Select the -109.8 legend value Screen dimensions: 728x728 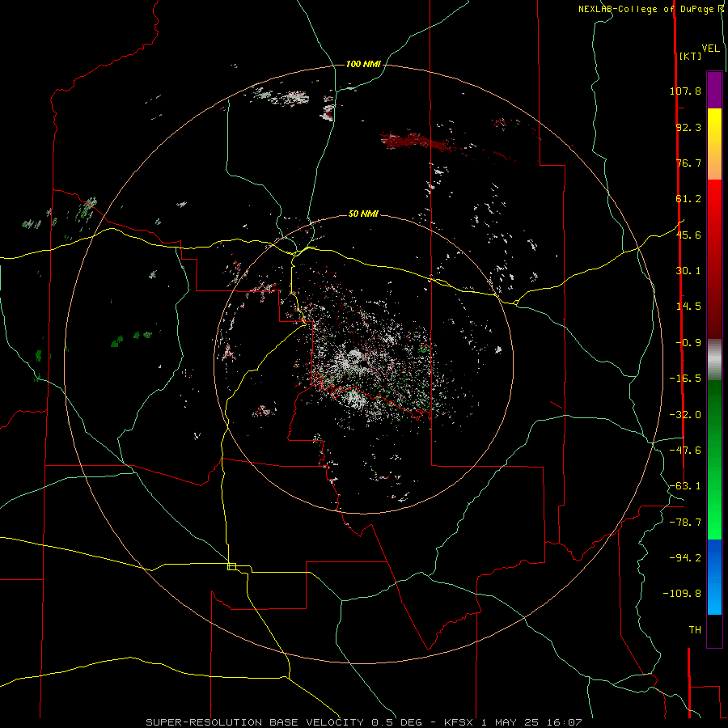(x=683, y=594)
